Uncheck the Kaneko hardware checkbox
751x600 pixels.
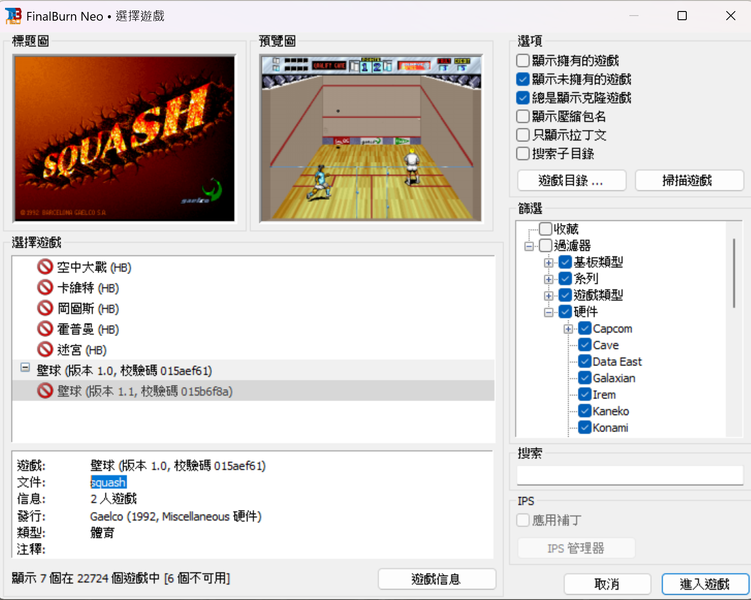coord(585,411)
